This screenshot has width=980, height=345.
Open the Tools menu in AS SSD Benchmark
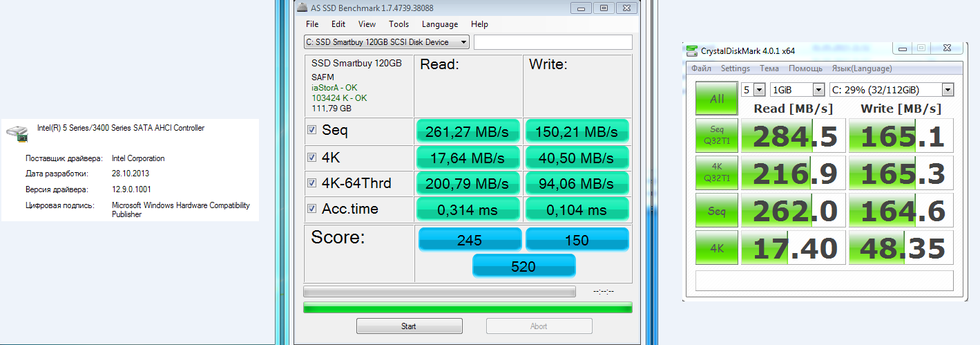(398, 24)
